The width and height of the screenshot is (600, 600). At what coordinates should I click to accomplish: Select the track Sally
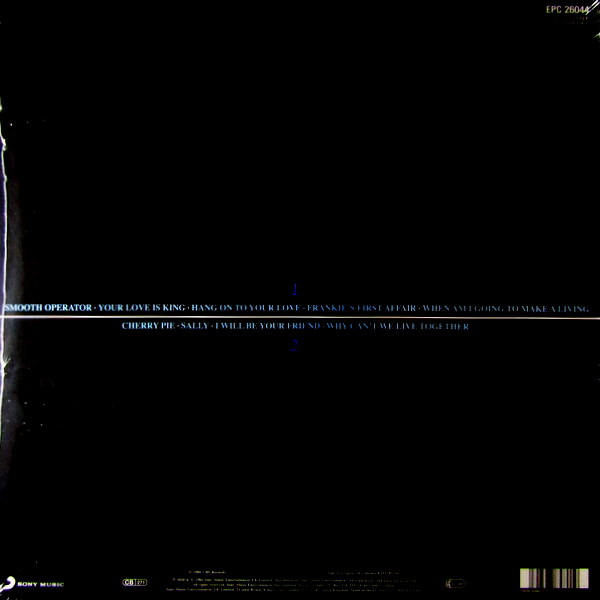(195, 327)
